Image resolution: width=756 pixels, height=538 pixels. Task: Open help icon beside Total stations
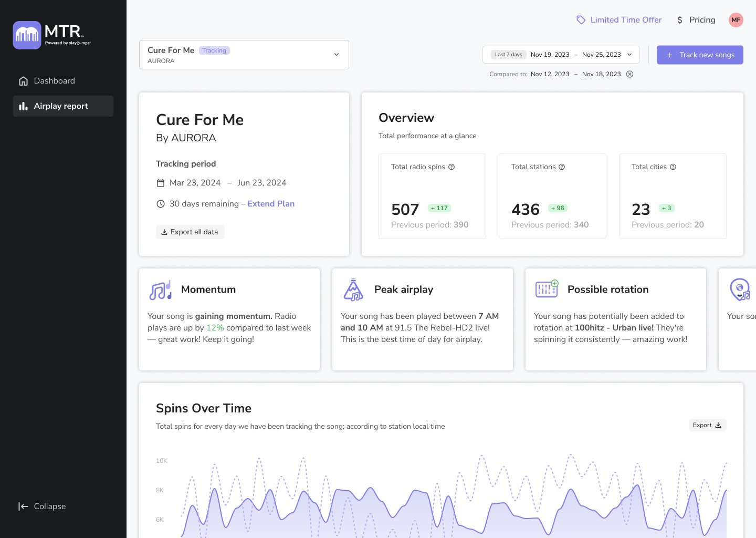562,167
